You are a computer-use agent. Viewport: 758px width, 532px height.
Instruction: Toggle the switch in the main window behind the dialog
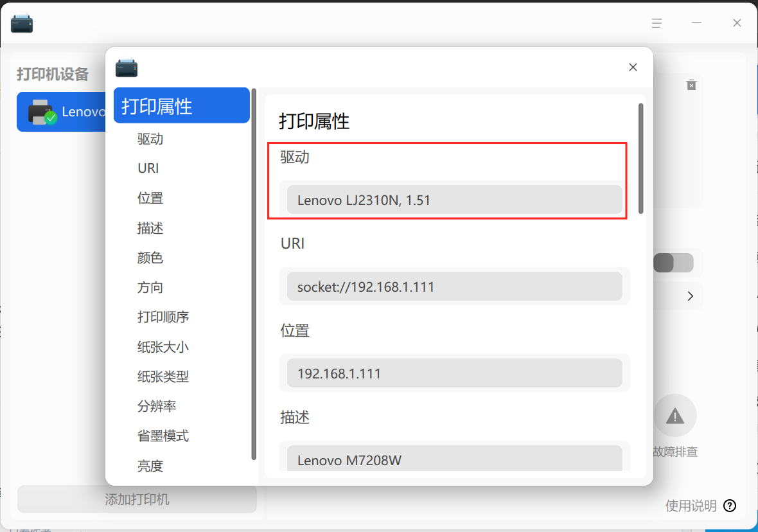(x=673, y=263)
